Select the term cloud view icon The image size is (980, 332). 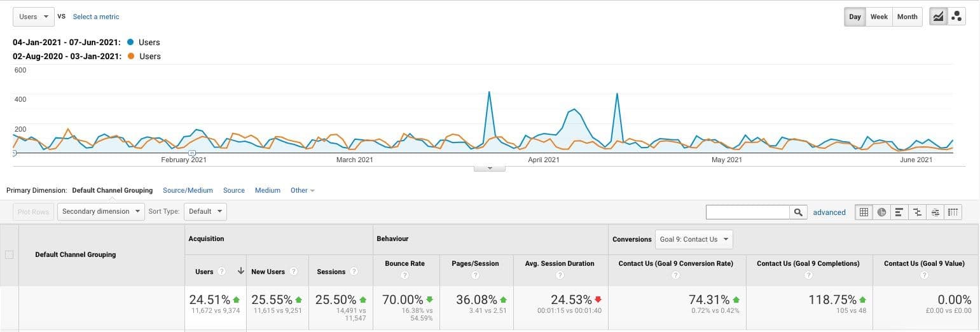(x=935, y=212)
